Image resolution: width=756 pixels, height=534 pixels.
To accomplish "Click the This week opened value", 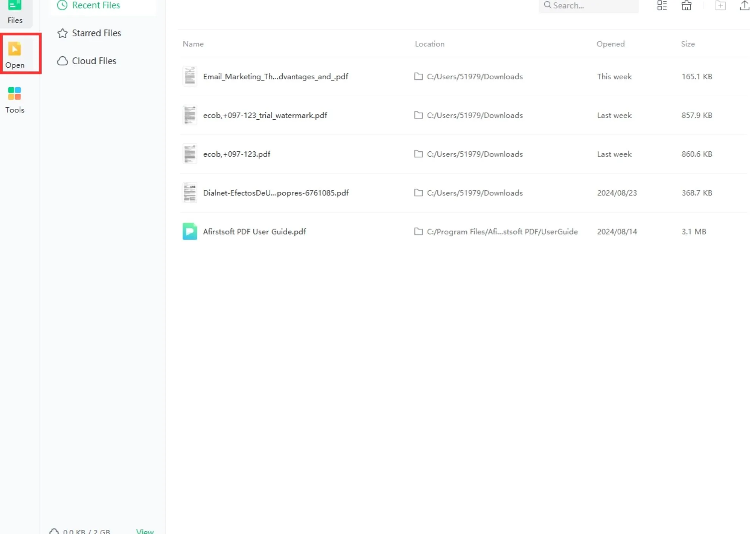I will coord(614,77).
